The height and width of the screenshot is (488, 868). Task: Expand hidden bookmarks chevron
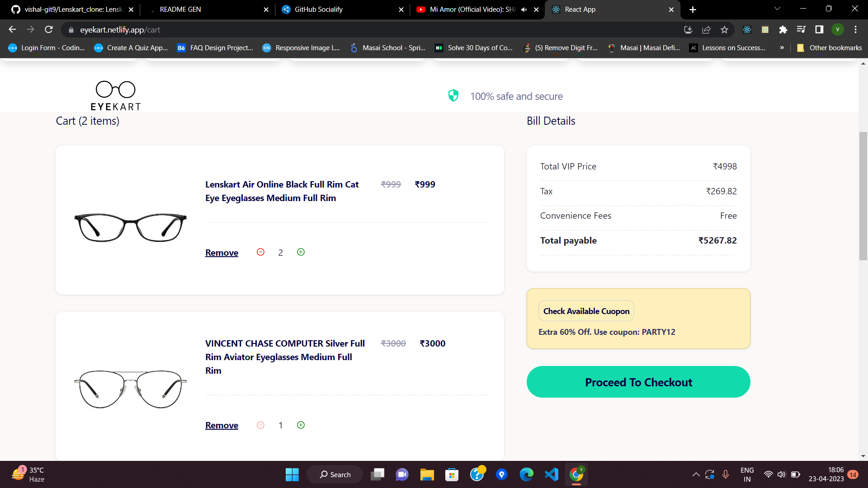tap(782, 48)
